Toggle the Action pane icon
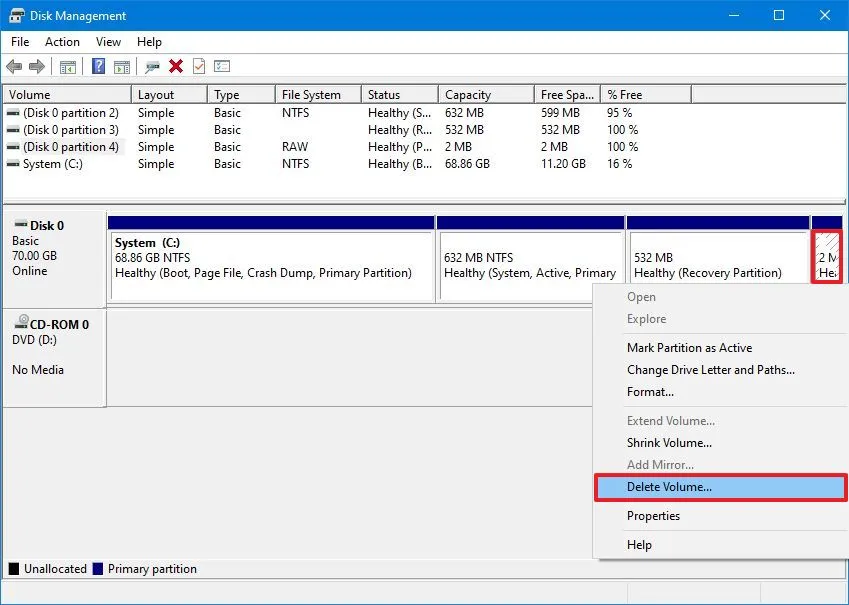The height and width of the screenshot is (605, 849). click(121, 66)
